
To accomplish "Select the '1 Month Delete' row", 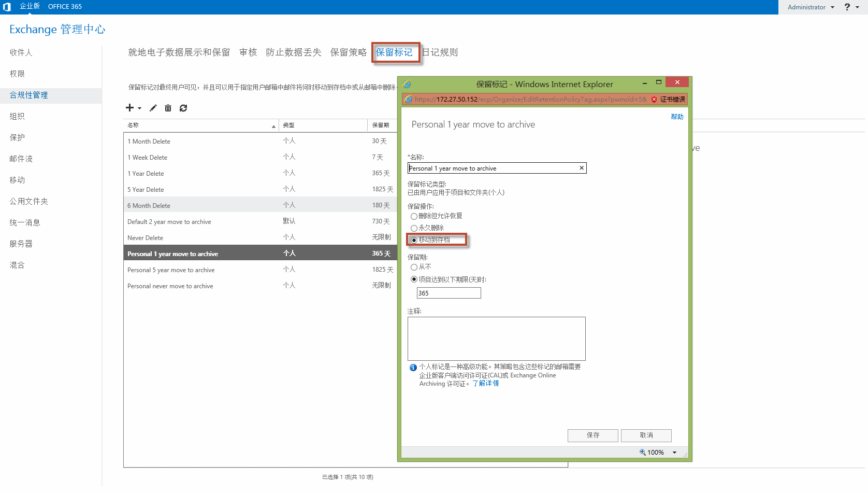I will pos(261,141).
